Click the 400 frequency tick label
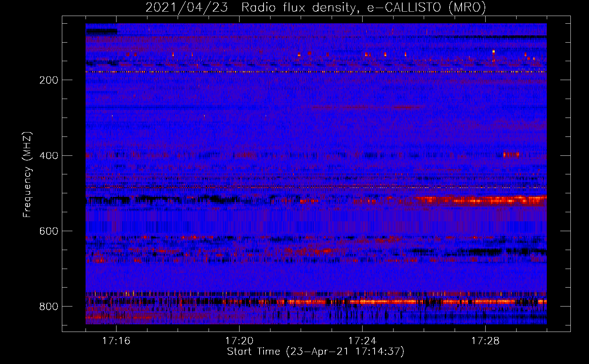The height and width of the screenshot is (364, 589). point(49,156)
